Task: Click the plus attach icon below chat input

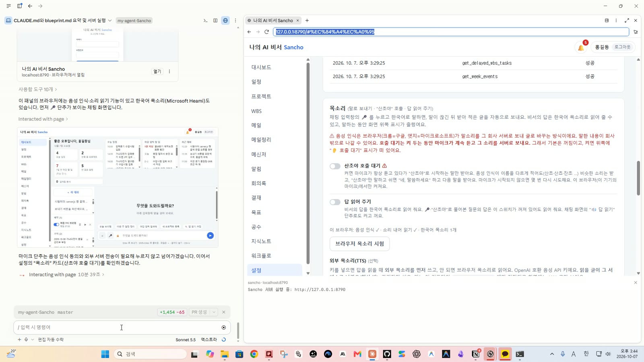Action: [19, 339]
